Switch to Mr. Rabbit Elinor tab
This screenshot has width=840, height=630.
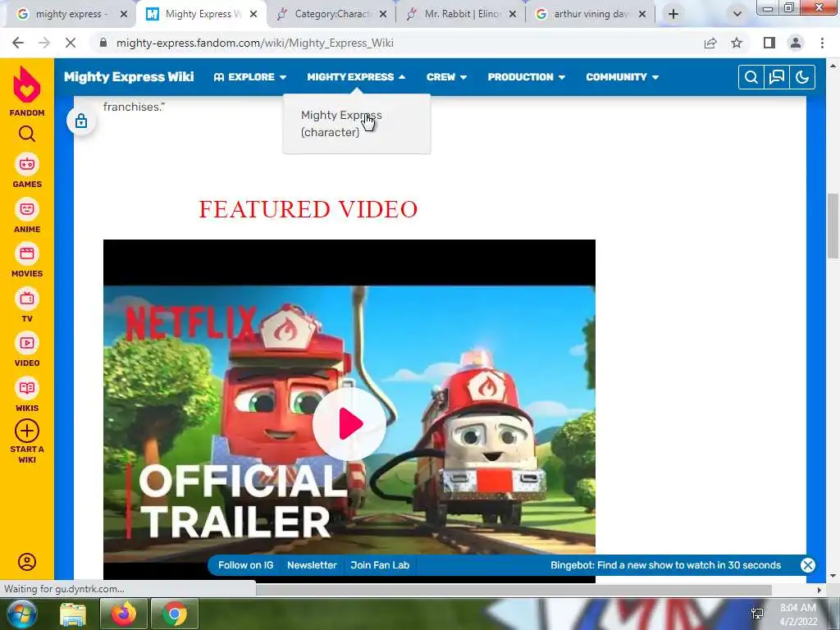[462, 14]
